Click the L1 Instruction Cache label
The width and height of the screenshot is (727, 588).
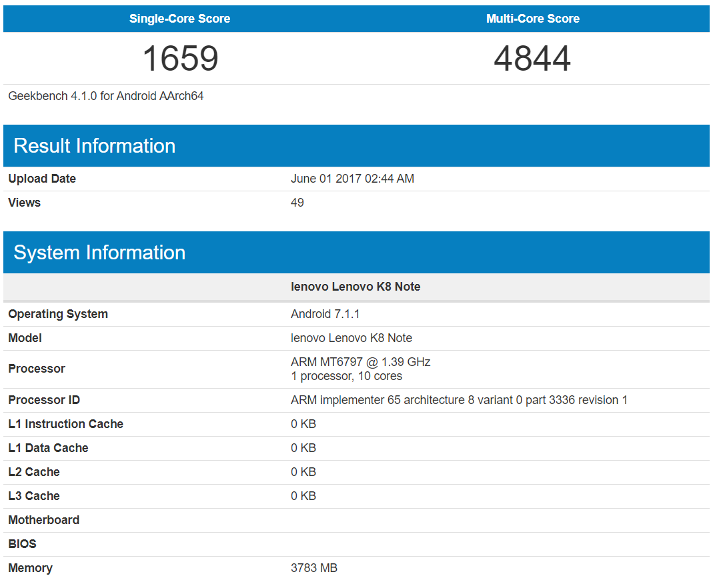pyautogui.click(x=66, y=425)
